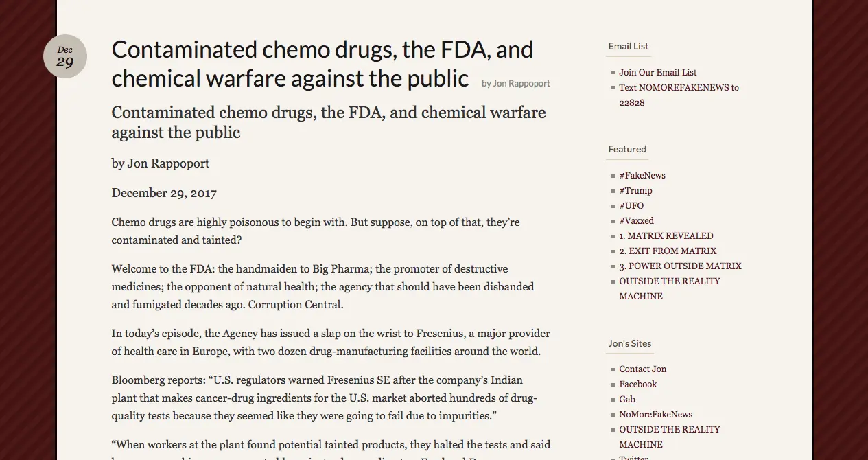Click the Contact Jon link
This screenshot has height=460, width=868.
pyautogui.click(x=642, y=369)
